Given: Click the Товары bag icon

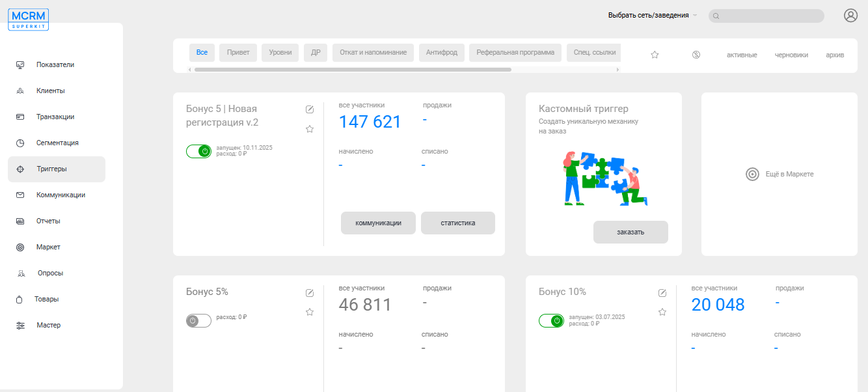Looking at the screenshot, I should 20,300.
